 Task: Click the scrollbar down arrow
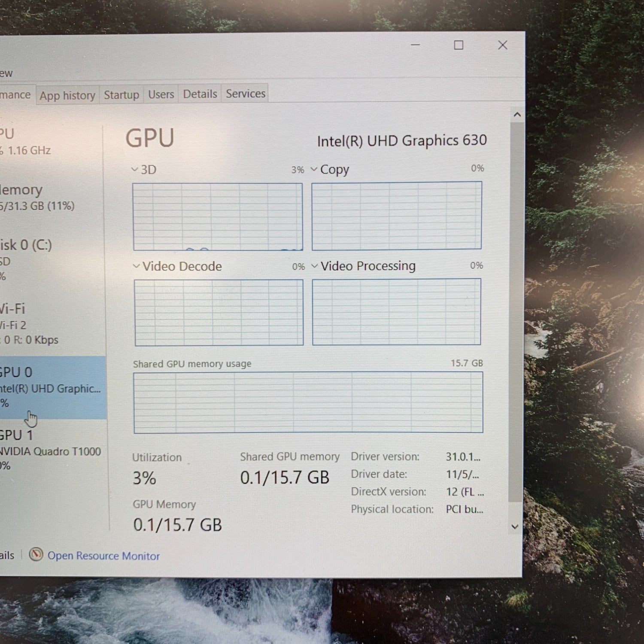click(x=515, y=526)
